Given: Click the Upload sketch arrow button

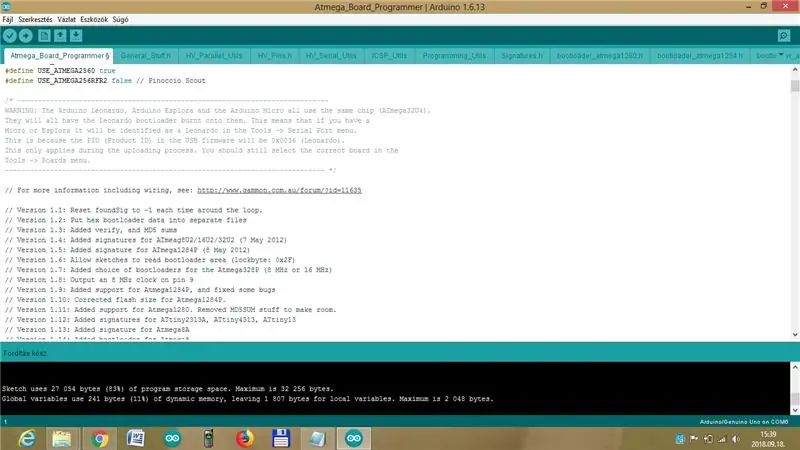Looking at the screenshot, I should pos(26,36).
